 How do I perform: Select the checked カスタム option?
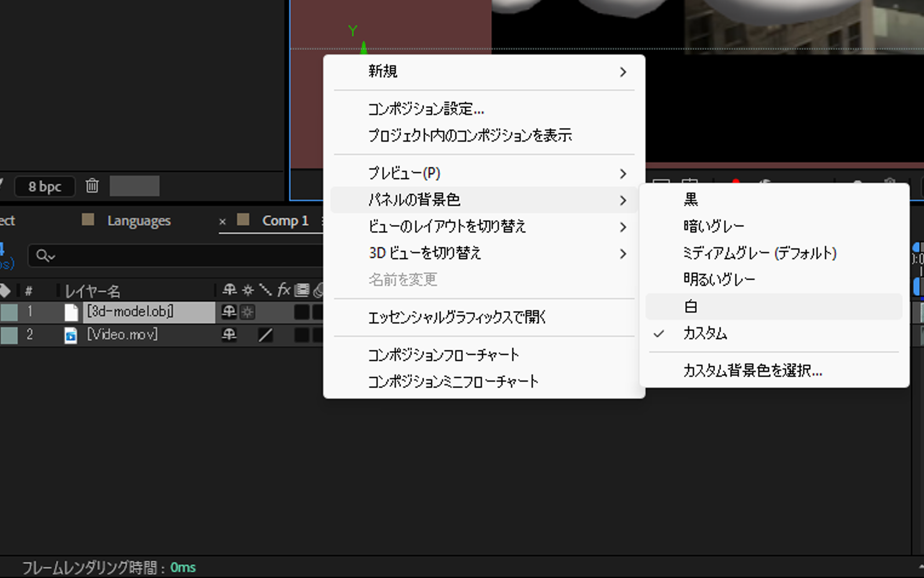(774, 333)
